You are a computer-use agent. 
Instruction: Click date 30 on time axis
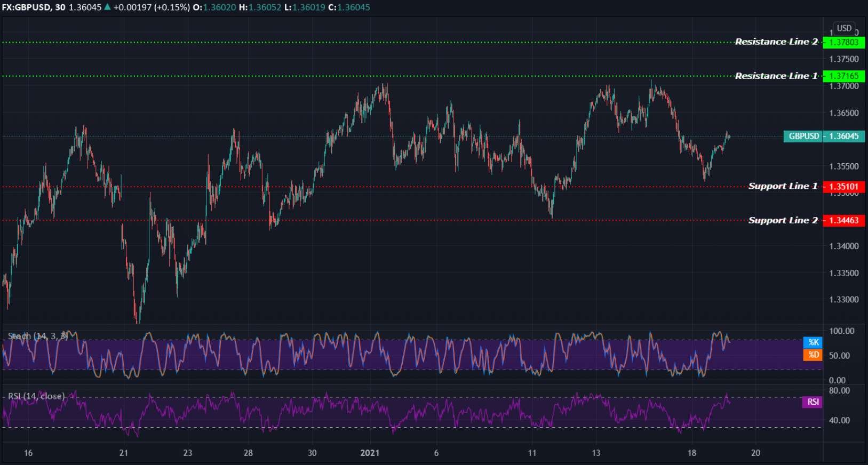click(312, 453)
